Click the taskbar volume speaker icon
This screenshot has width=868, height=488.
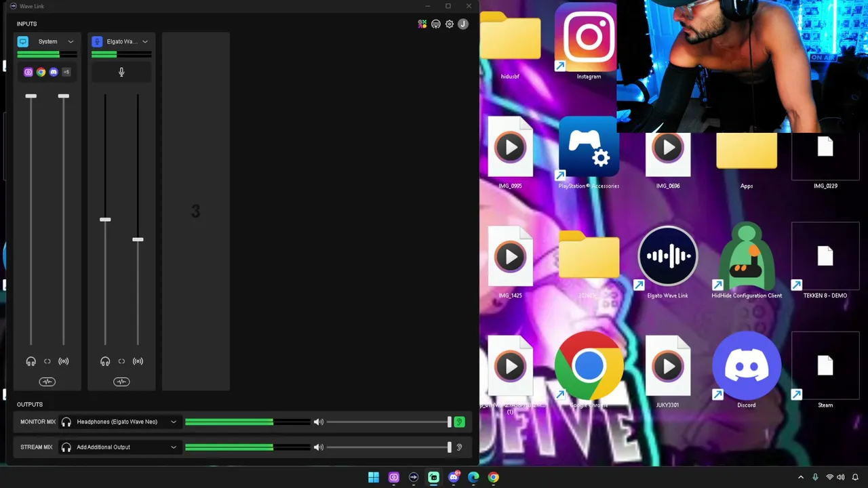841,478
